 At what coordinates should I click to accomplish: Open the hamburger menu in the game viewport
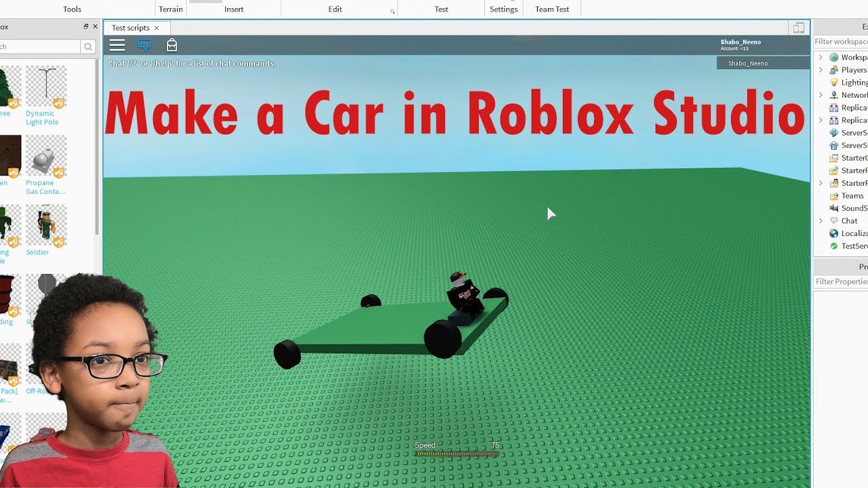(117, 45)
